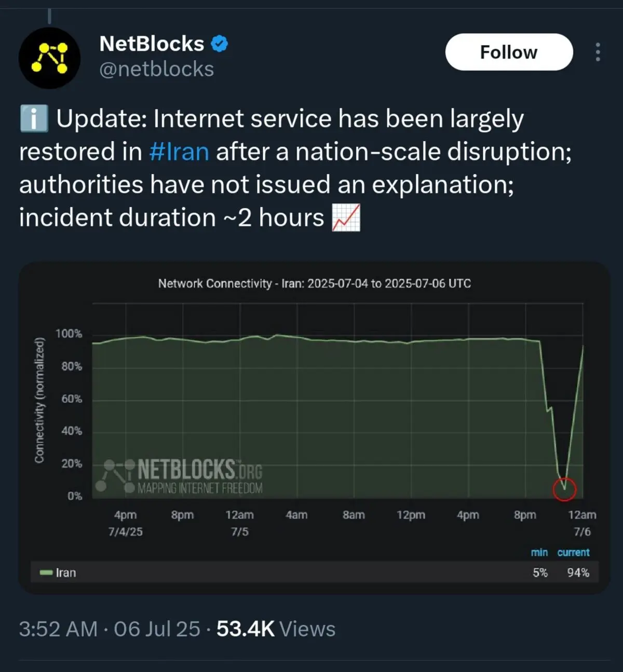Click the rising chart emoji

point(346,217)
